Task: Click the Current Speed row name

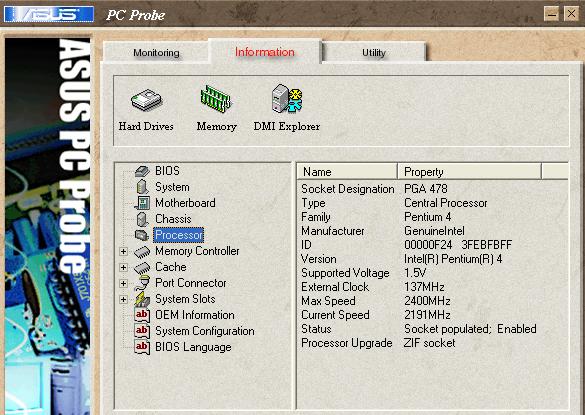Action: 335,315
